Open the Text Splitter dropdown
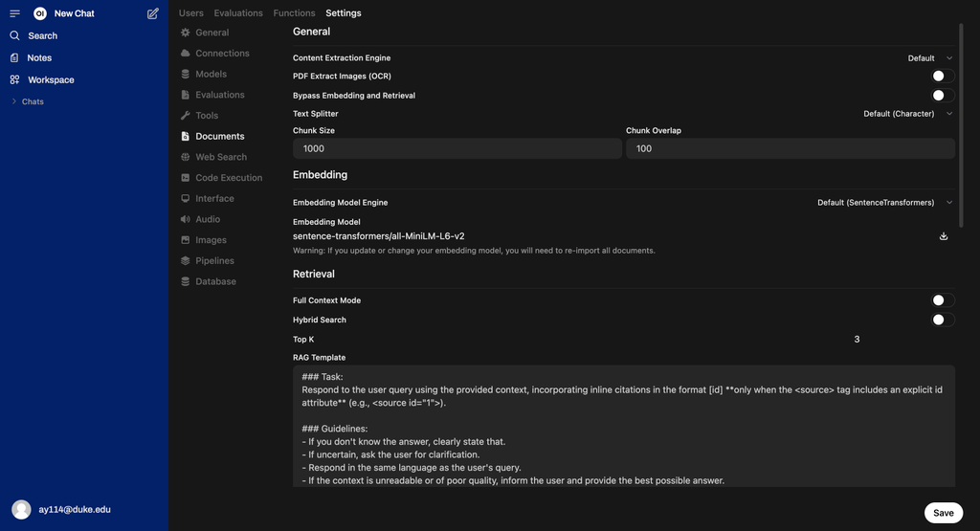 click(x=907, y=114)
